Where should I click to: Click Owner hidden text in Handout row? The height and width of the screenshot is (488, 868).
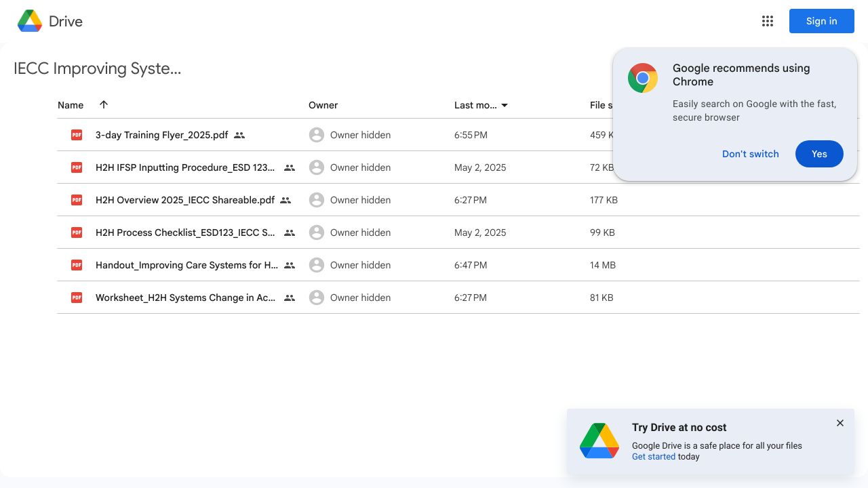360,265
